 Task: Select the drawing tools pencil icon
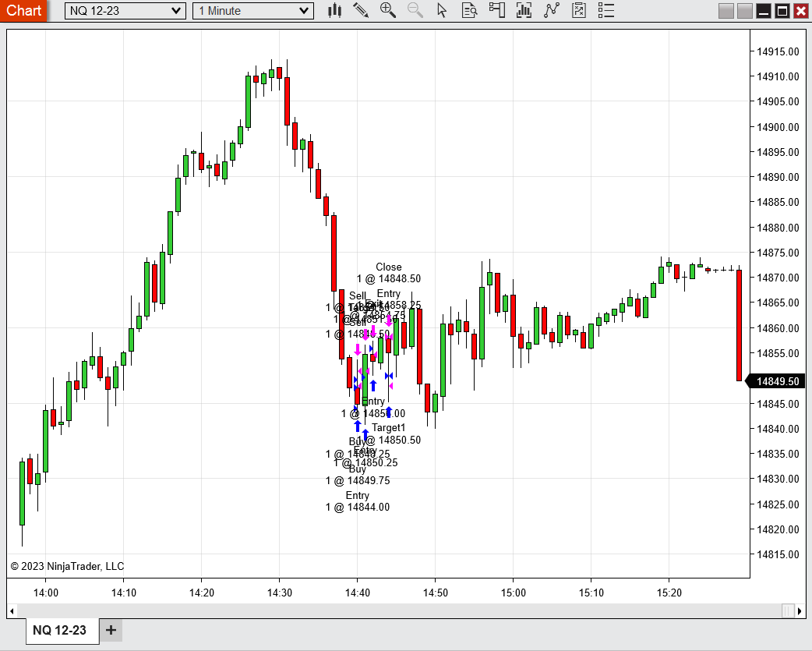[361, 10]
